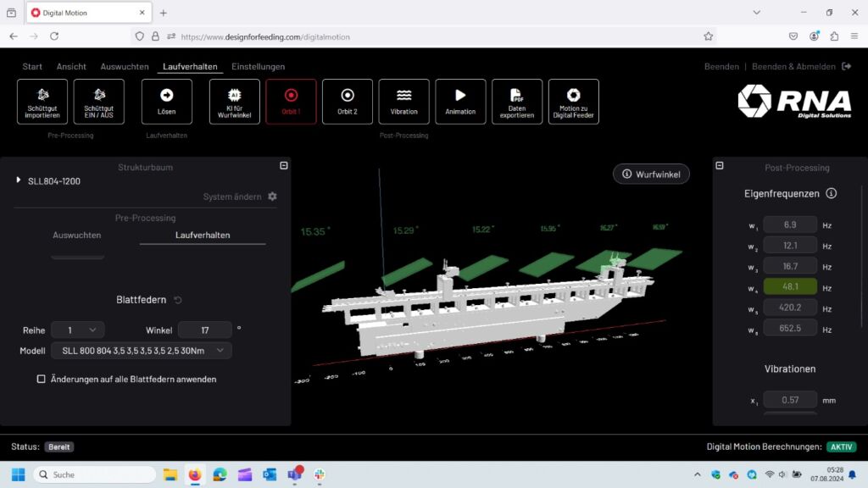Open the Einstellungen menu
Screen dimensions: 868x488
coord(258,67)
